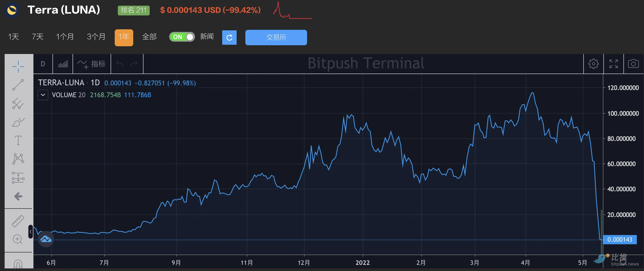Switch to the 全部 time range
The image size is (644, 271).
pyautogui.click(x=149, y=37)
